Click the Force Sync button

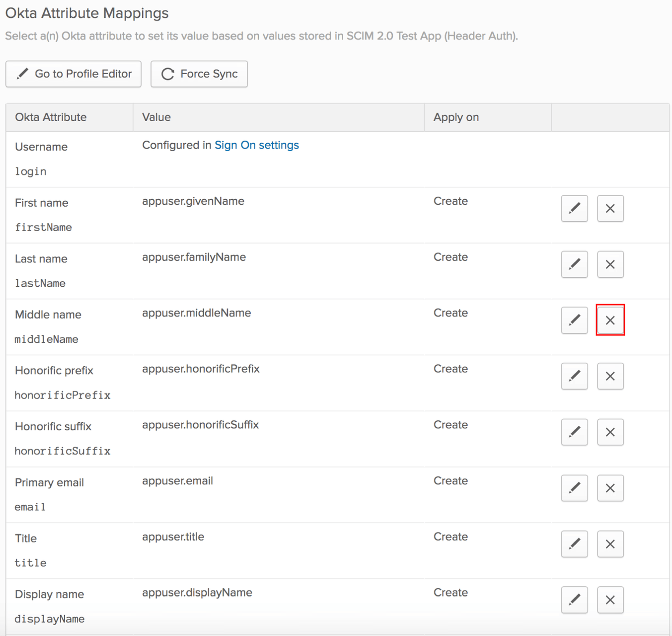199,74
